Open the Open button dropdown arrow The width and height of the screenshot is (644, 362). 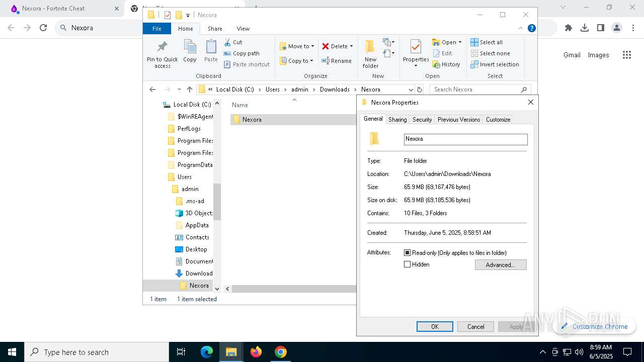point(460,42)
